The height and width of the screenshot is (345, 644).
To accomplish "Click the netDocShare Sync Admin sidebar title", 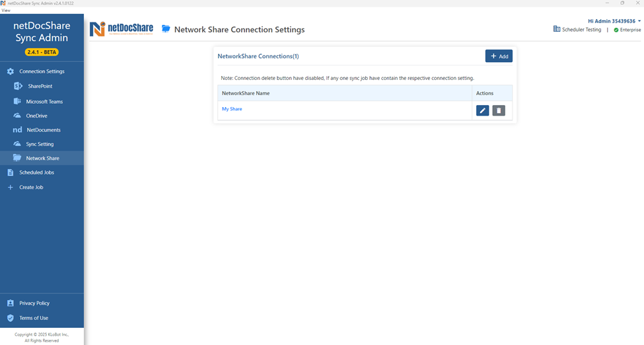I will click(42, 32).
